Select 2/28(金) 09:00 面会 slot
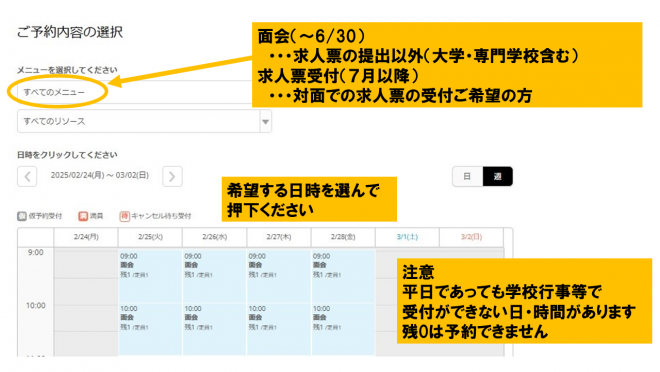Image resolution: width=660 pixels, height=372 pixels. (x=343, y=276)
